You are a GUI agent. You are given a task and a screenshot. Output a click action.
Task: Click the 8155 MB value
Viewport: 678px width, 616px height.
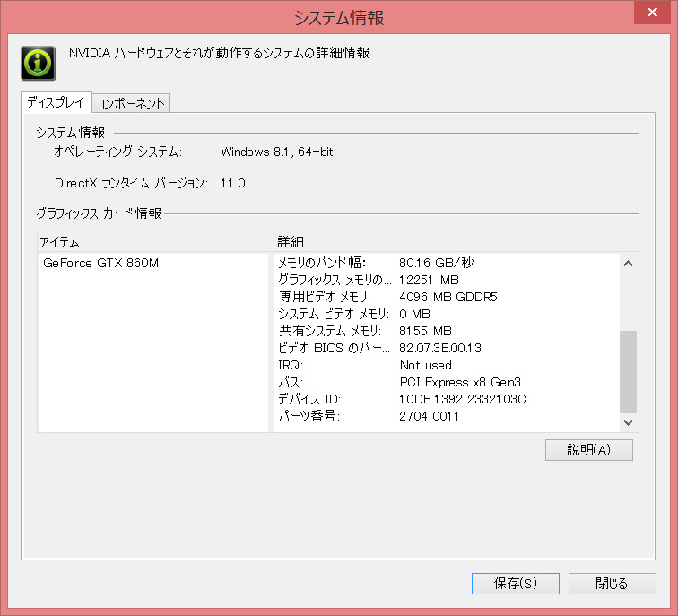425,331
